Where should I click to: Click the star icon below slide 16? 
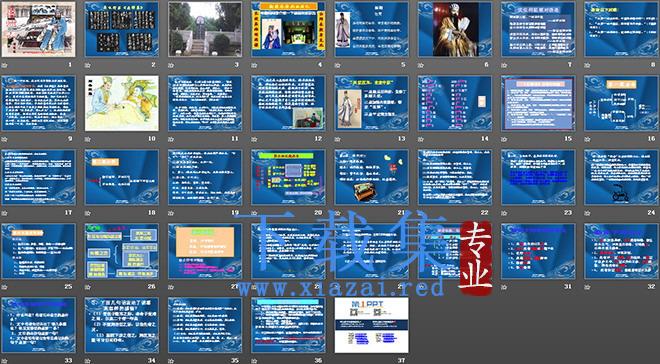coord(587,139)
